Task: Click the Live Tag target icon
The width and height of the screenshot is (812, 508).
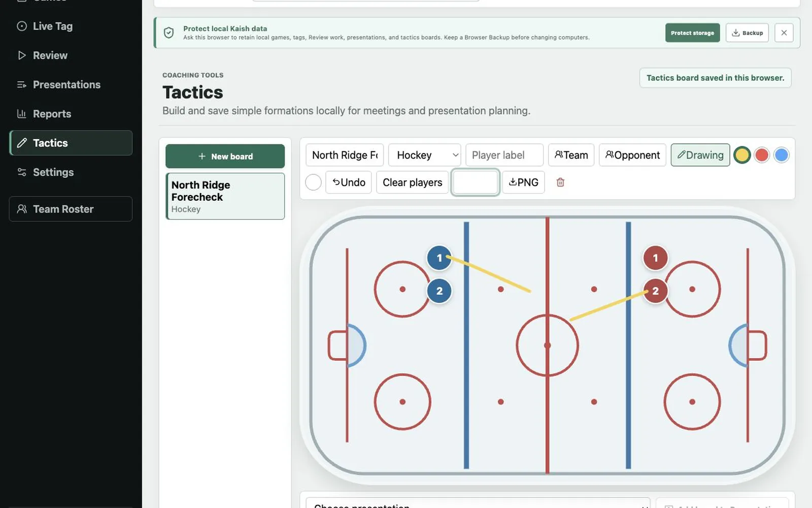Action: (x=22, y=26)
